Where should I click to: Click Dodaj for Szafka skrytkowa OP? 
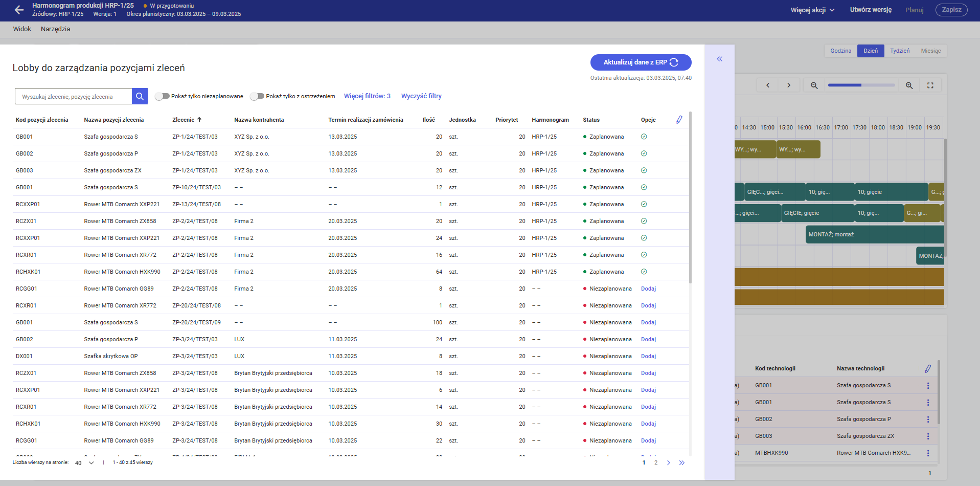[648, 356]
